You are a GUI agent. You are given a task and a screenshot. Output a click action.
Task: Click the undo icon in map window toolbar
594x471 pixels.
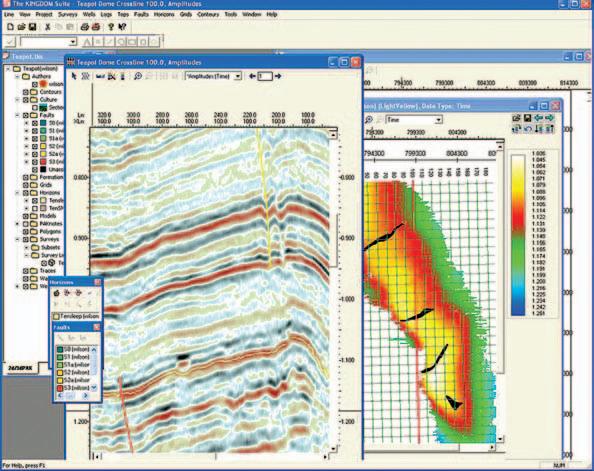527,129
